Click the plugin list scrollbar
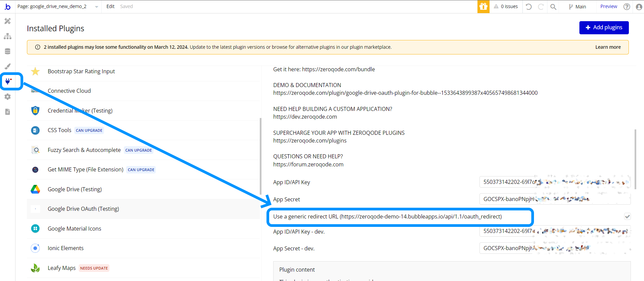Image resolution: width=644 pixels, height=281 pixels. coord(261,156)
